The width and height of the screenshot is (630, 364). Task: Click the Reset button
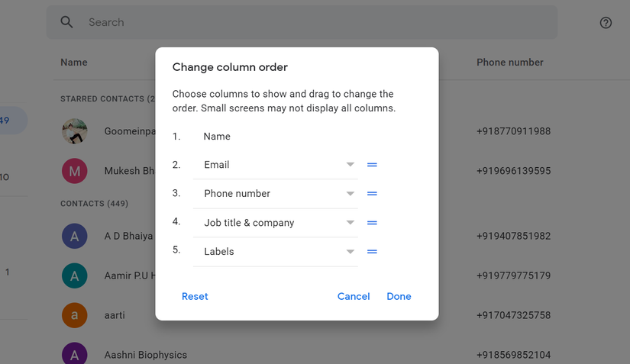tap(195, 296)
